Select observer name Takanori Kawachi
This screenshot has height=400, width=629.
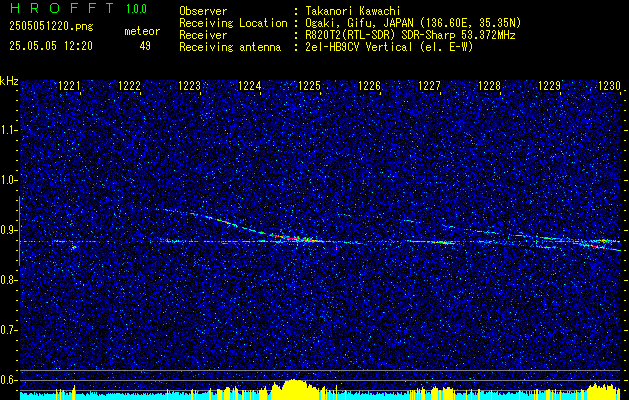point(352,11)
